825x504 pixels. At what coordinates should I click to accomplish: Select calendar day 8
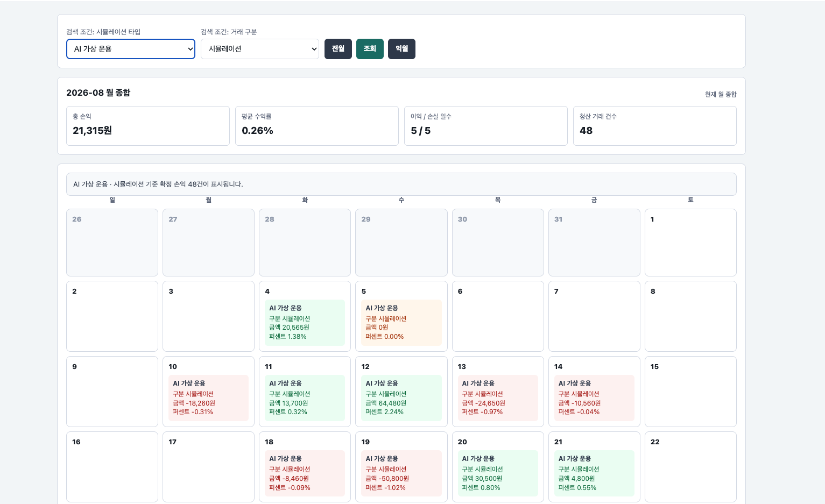pos(690,316)
